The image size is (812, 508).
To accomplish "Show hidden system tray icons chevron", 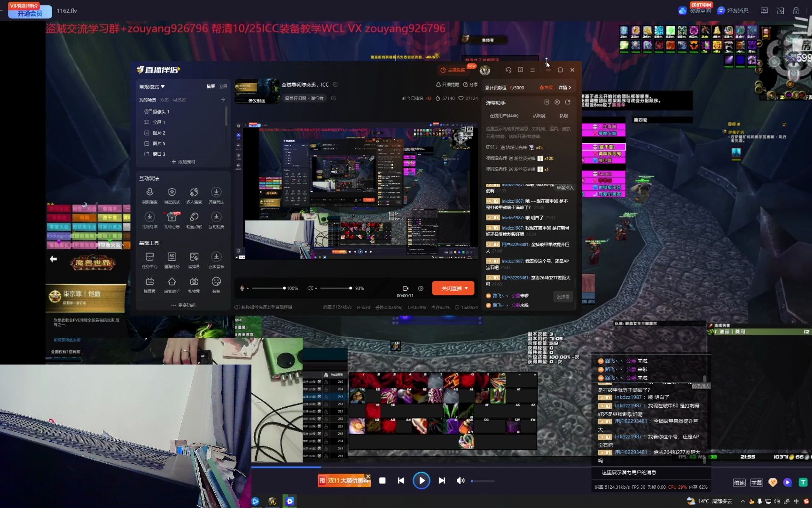I will (x=743, y=501).
